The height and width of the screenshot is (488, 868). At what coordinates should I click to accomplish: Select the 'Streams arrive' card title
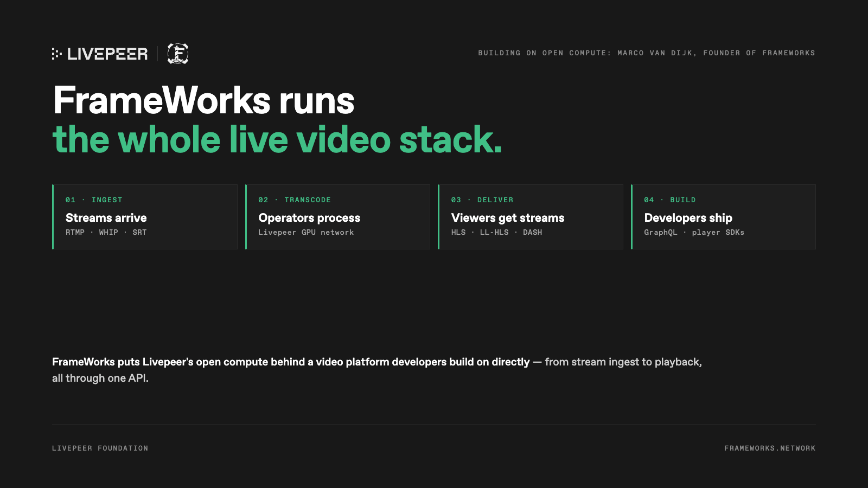coord(106,218)
